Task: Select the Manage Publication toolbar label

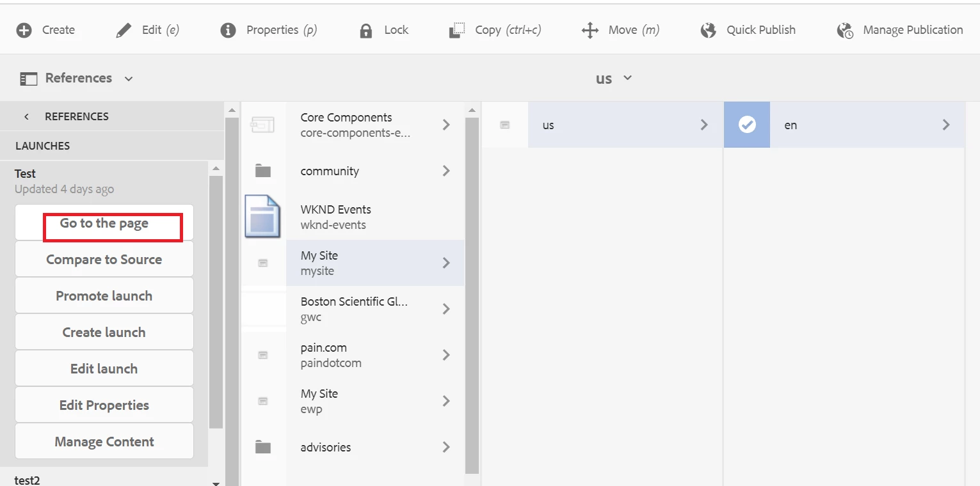Action: 913,30
